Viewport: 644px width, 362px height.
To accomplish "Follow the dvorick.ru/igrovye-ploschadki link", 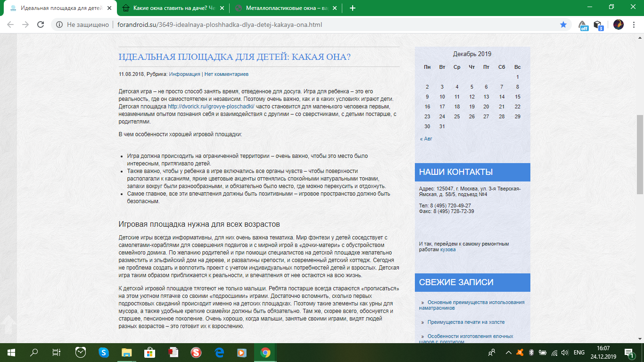I will [x=211, y=107].
